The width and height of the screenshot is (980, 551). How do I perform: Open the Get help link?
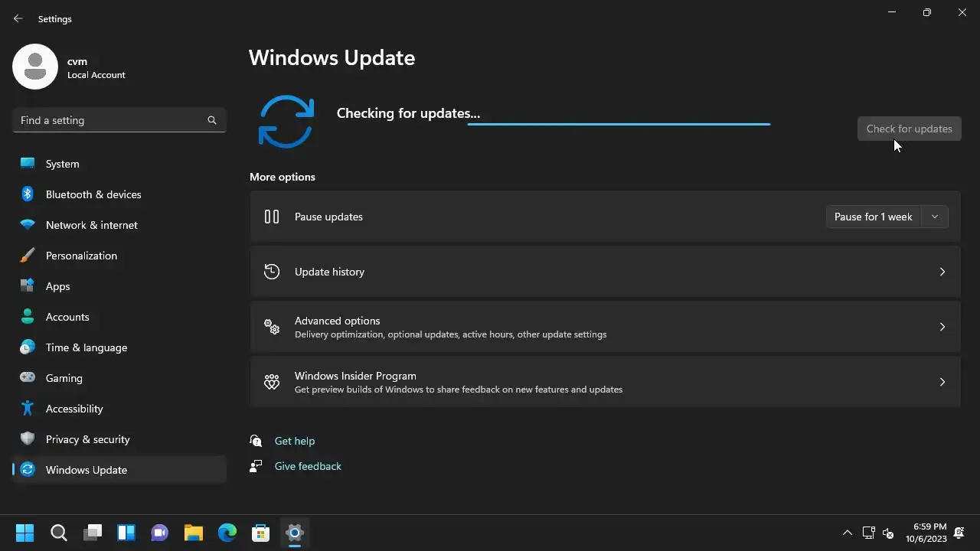pos(295,441)
